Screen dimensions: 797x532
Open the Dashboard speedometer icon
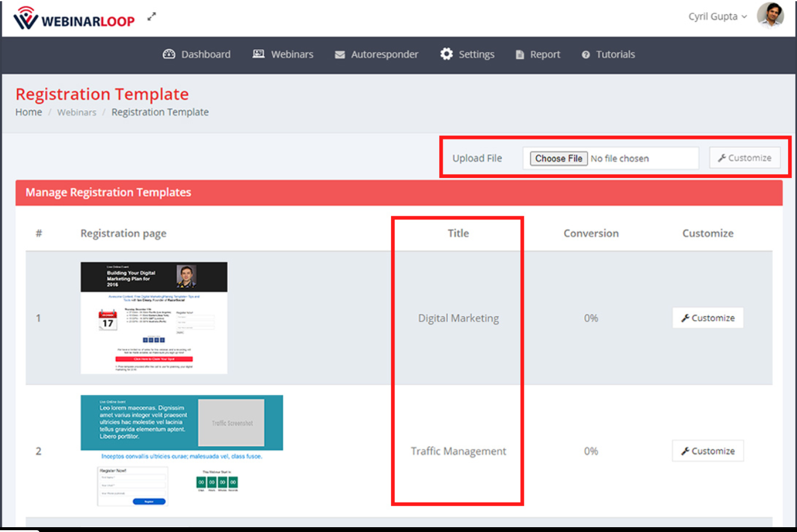(x=170, y=54)
